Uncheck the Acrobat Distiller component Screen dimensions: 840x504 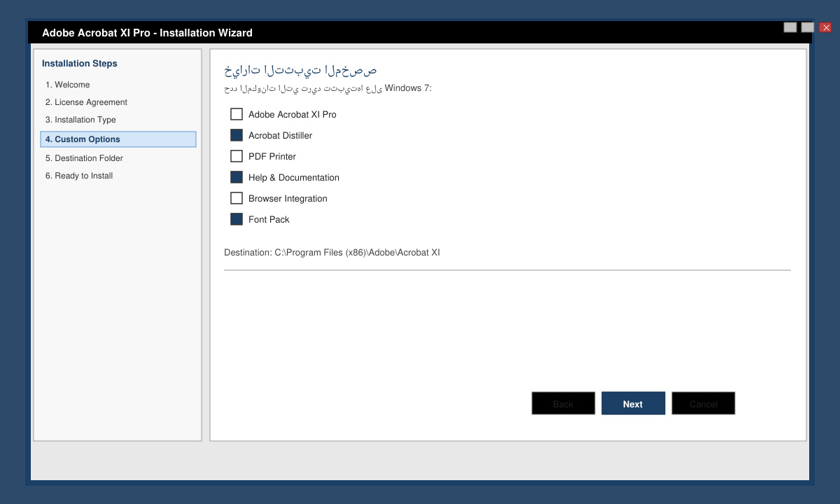coord(237,135)
